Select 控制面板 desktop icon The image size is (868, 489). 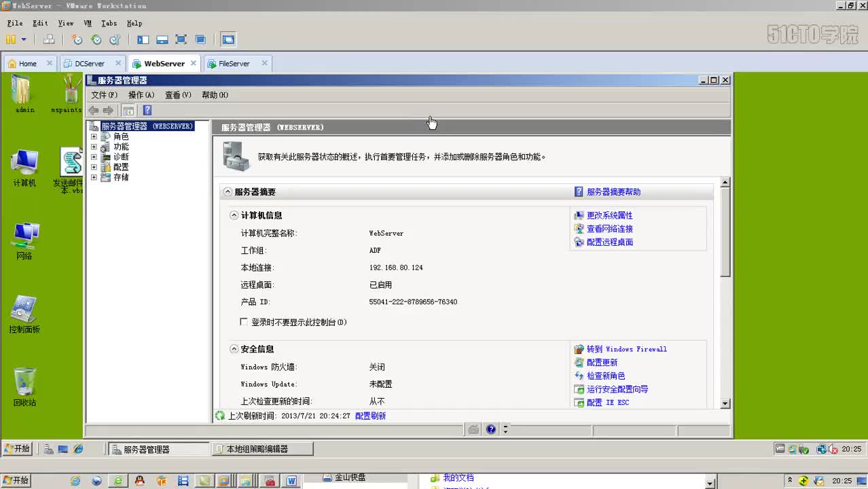[x=24, y=314]
